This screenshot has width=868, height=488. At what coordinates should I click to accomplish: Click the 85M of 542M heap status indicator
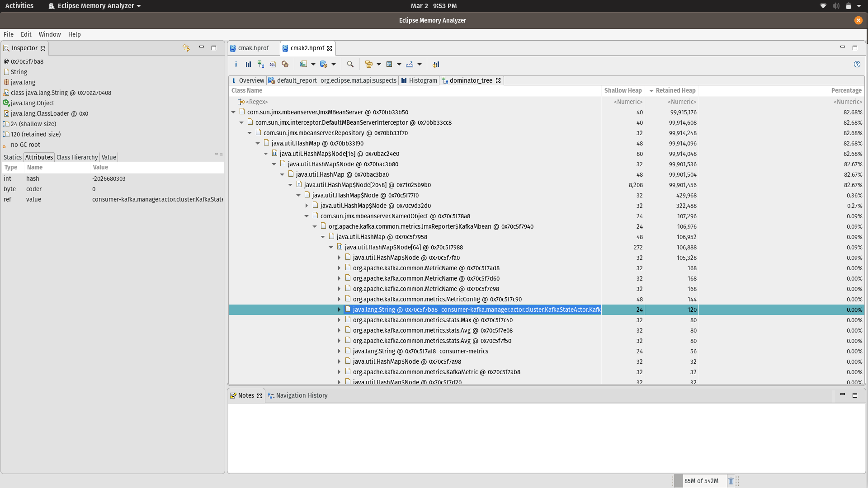tap(701, 481)
